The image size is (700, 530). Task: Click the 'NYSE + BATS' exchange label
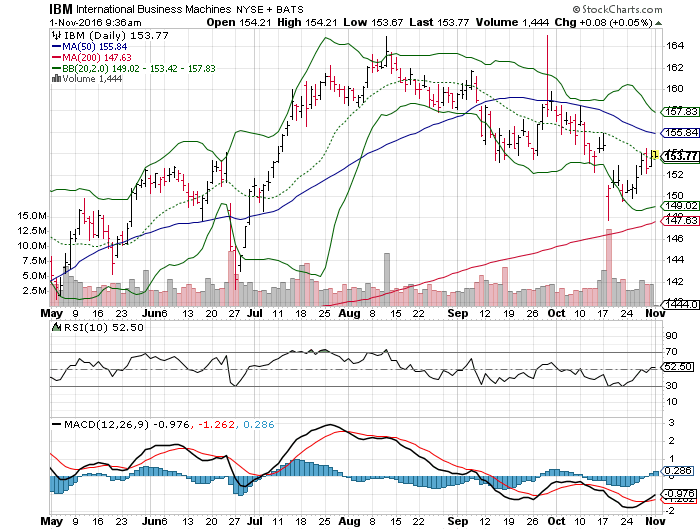point(270,9)
